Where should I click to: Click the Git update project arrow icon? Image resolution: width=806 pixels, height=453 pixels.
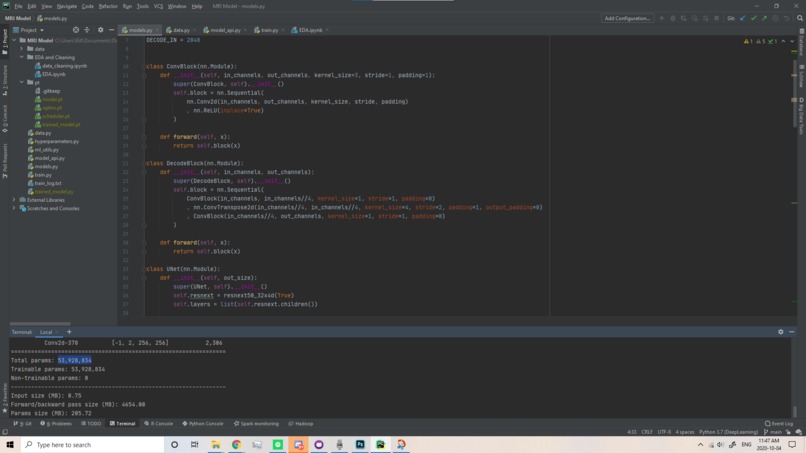[x=743, y=18]
